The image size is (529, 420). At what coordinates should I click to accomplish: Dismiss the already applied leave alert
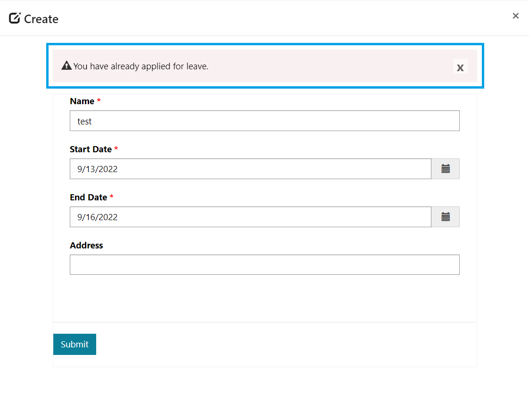point(460,67)
